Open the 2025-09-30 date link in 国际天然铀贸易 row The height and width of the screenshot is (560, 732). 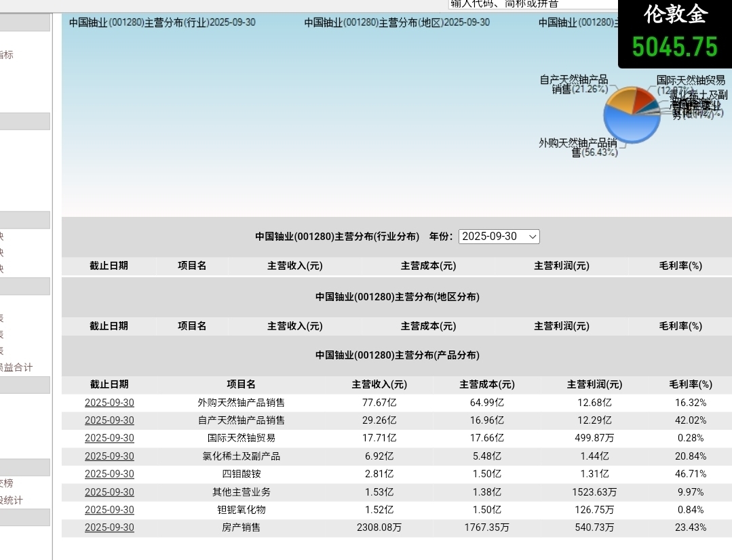tap(109, 438)
